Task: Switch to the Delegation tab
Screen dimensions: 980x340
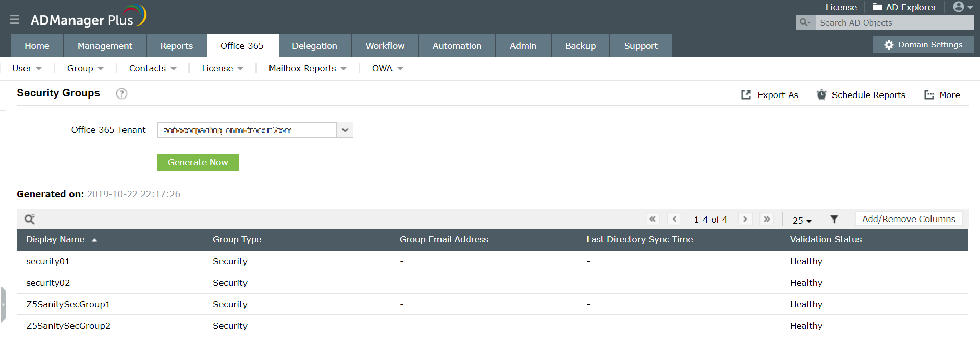Action: (314, 46)
